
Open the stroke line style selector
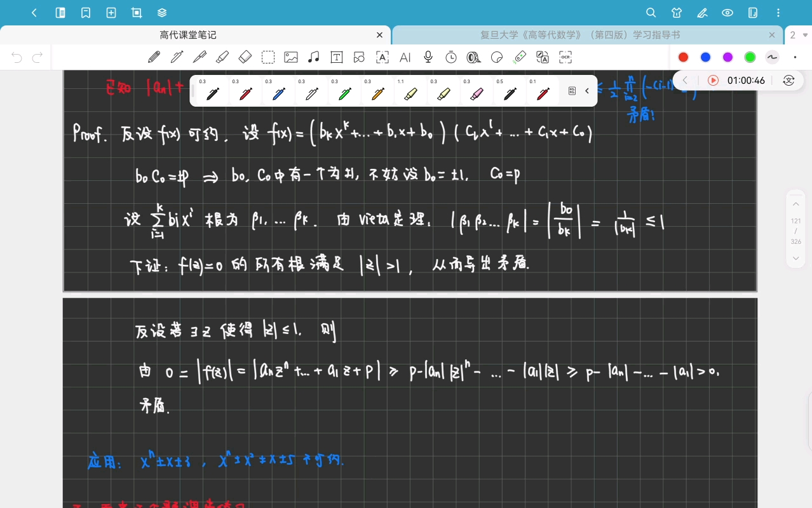tap(772, 57)
